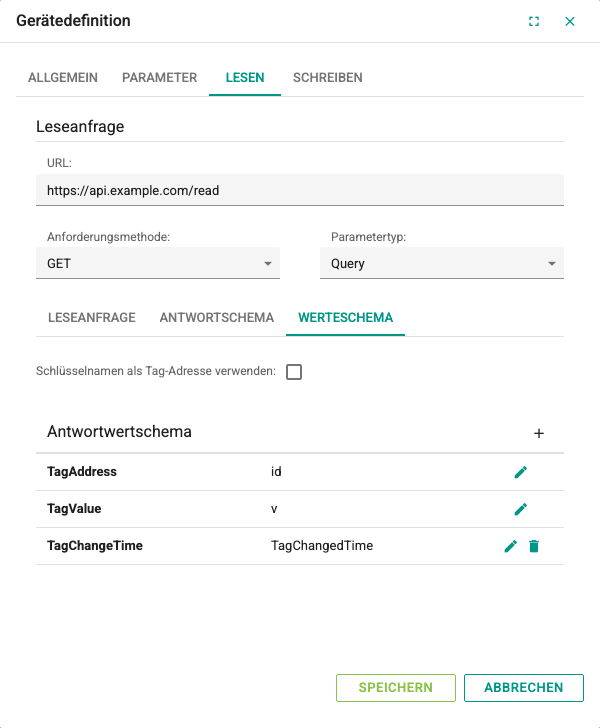Click the Leseanfrage section heading
The width and height of the screenshot is (600, 728).
[80, 126]
